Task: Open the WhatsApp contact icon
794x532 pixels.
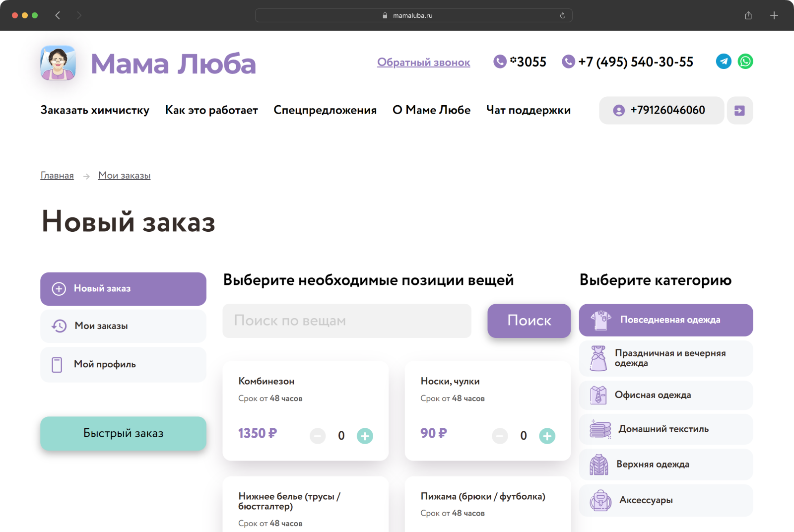Action: pyautogui.click(x=745, y=62)
